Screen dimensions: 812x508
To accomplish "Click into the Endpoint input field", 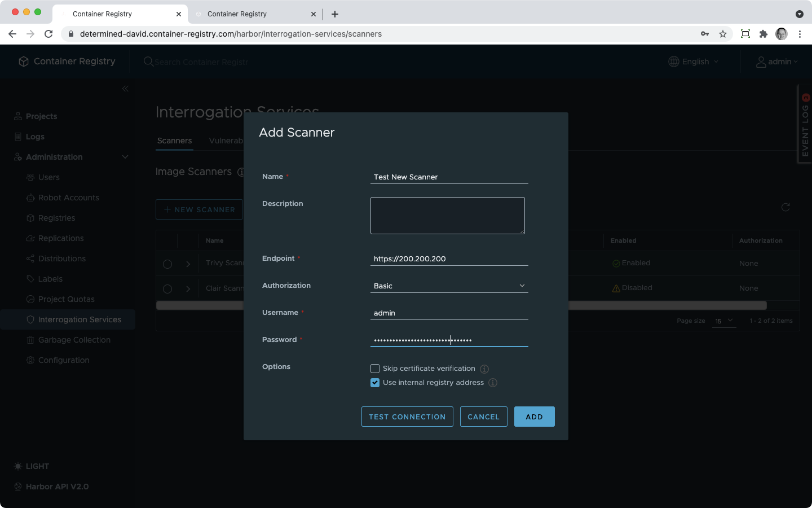I will (449, 259).
